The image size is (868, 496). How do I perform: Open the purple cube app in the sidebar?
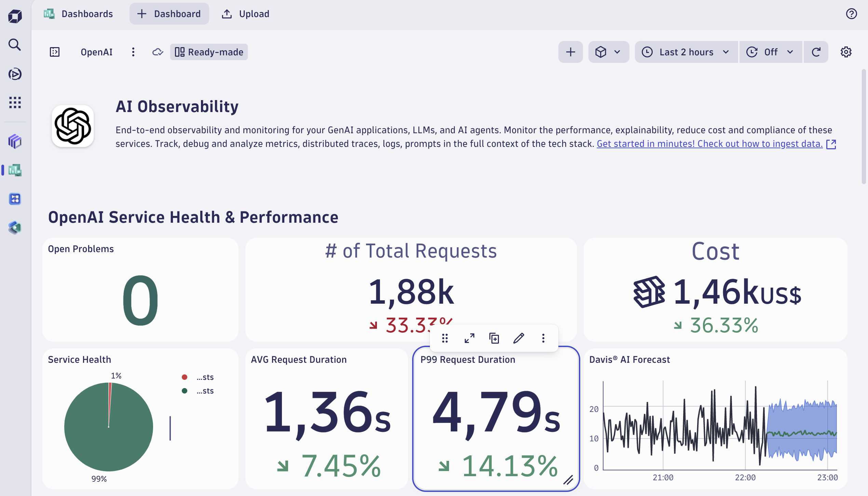14,141
